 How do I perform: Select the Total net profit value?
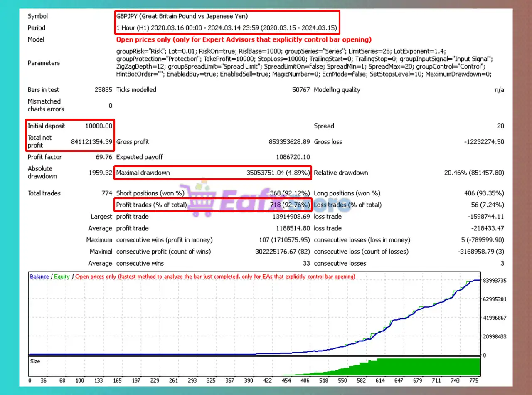[x=92, y=142]
